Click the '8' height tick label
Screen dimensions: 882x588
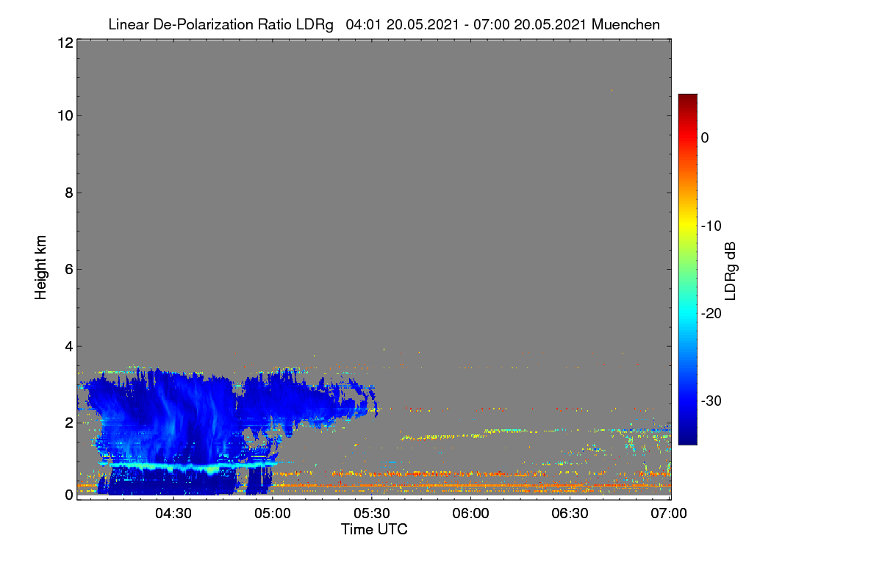pyautogui.click(x=68, y=193)
